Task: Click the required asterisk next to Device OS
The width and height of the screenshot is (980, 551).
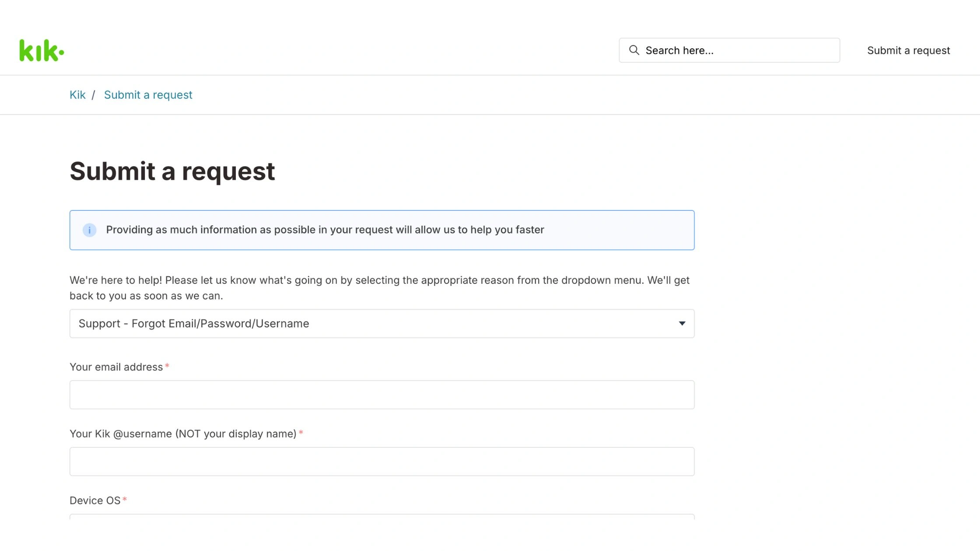Action: click(126, 499)
